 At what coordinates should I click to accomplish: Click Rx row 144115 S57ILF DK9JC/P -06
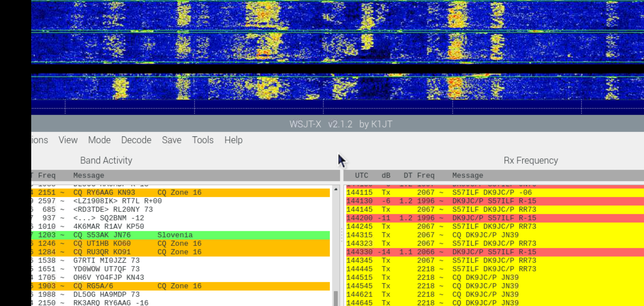[495, 193]
